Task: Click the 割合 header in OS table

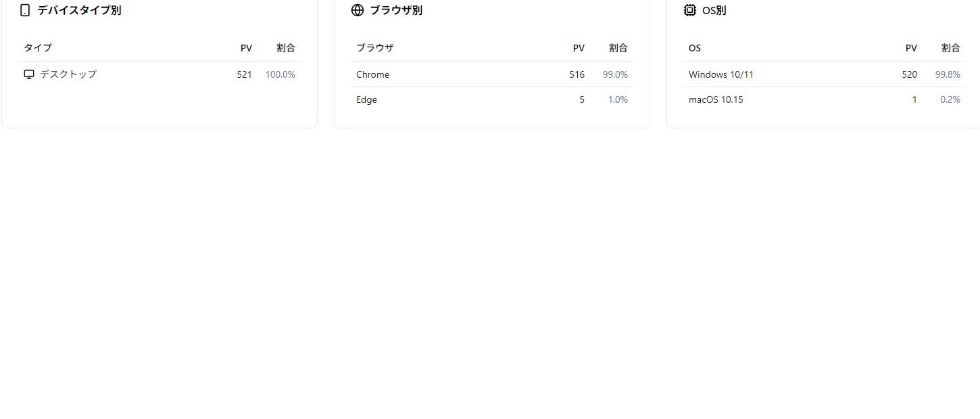Action: [951, 48]
